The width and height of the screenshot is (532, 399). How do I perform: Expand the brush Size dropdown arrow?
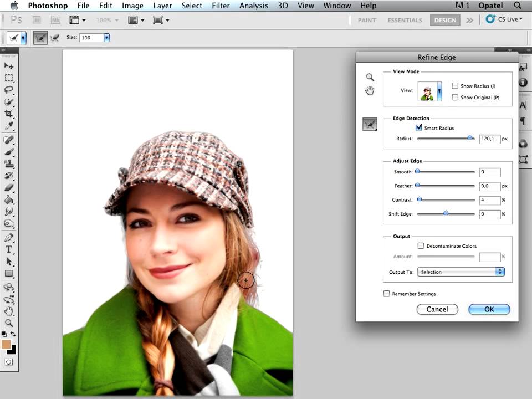tap(106, 38)
